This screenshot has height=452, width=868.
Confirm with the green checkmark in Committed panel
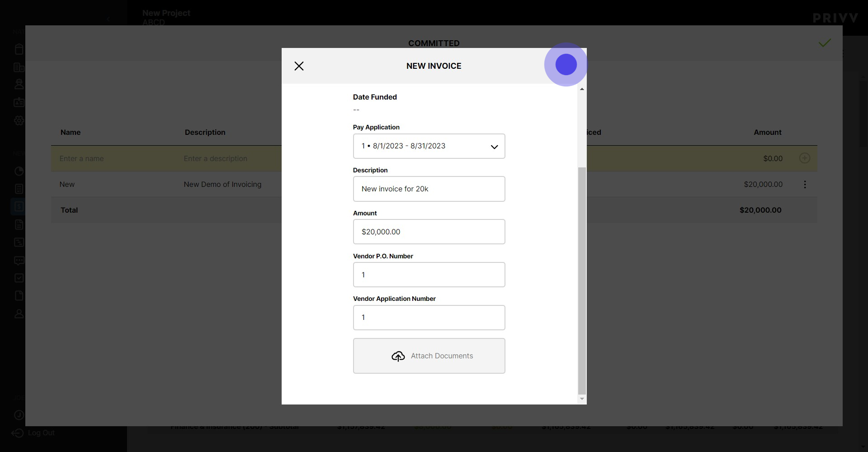pyautogui.click(x=825, y=43)
